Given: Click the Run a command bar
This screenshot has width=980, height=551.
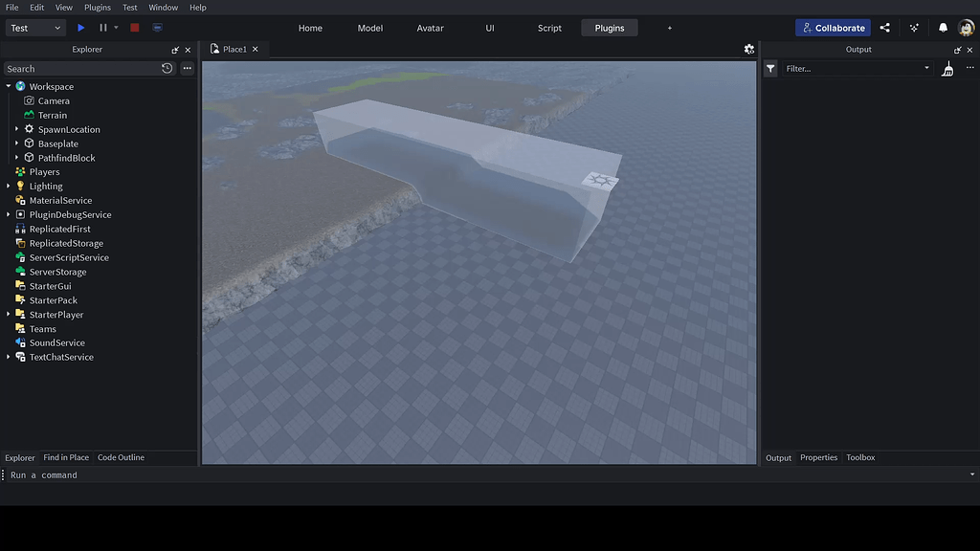Looking at the screenshot, I should click(x=487, y=474).
